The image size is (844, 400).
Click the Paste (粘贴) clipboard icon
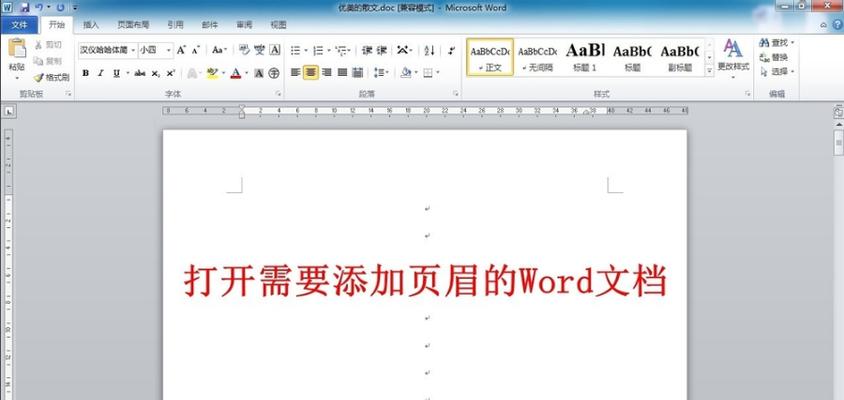click(17, 48)
